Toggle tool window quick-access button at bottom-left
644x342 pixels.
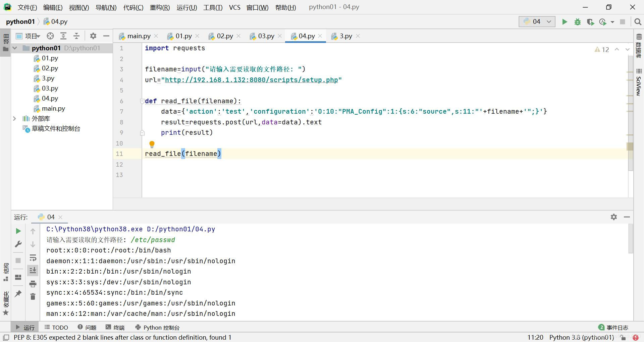[x=6, y=337]
